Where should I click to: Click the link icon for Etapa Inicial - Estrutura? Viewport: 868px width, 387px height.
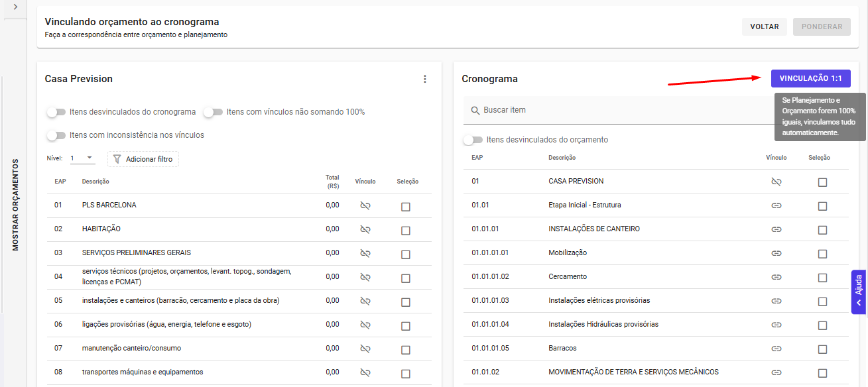[x=776, y=205]
